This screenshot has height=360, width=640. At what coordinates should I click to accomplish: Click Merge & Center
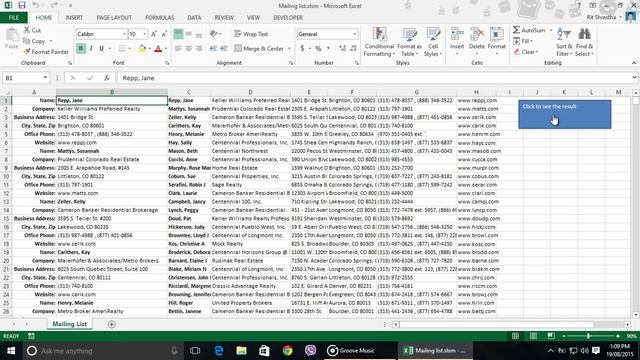click(259, 49)
